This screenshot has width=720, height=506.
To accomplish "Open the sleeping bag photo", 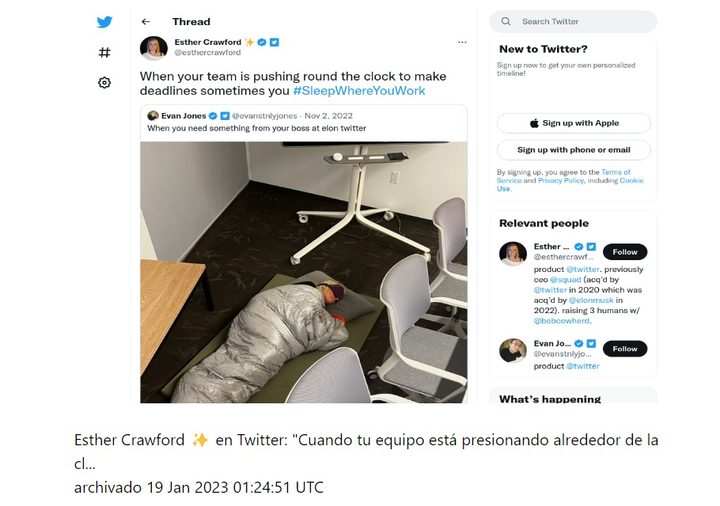I will tap(304, 272).
